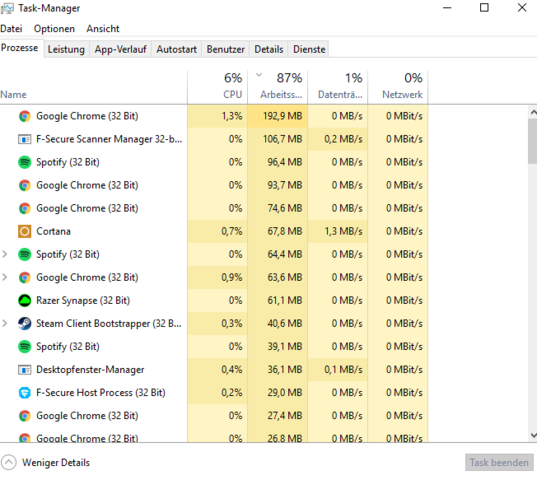Select the Razer Synapse (32 Bit) row

click(x=214, y=301)
